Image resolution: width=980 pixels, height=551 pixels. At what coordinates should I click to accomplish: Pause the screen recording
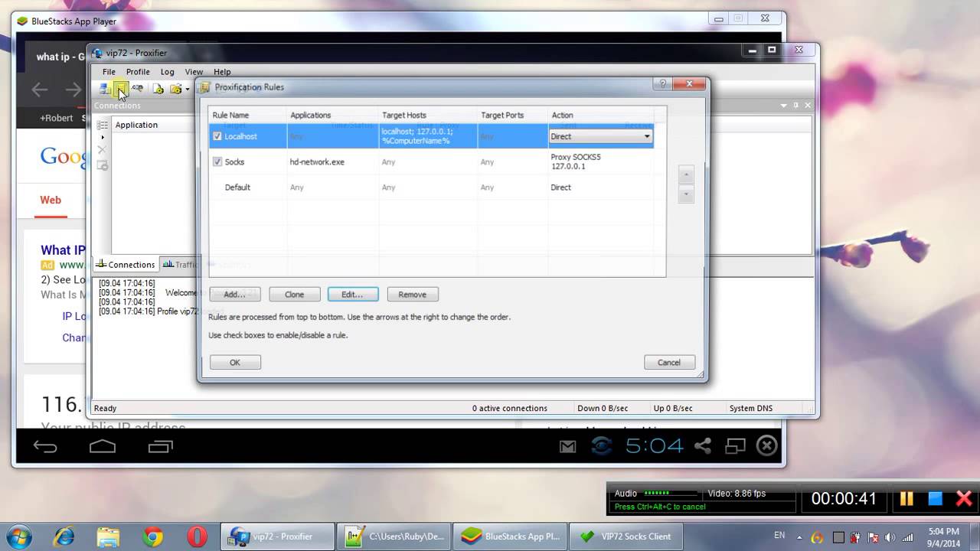click(906, 499)
